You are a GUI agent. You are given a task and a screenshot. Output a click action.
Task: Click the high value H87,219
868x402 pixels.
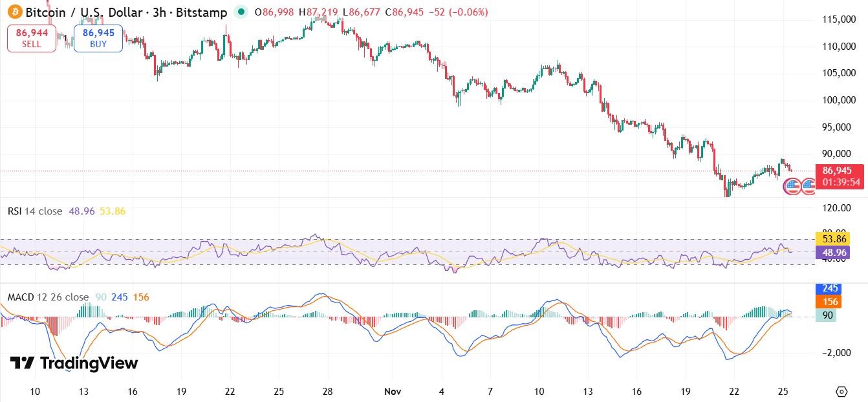point(320,12)
